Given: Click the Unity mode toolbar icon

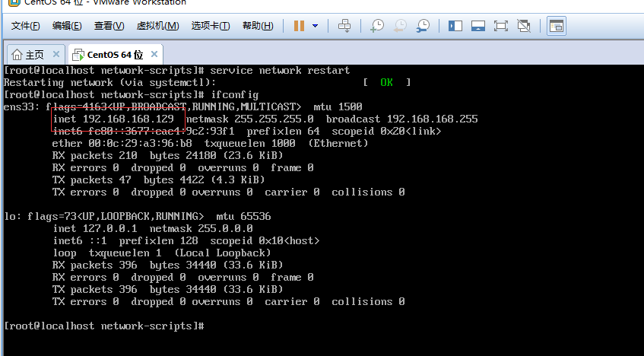Looking at the screenshot, I should (x=524, y=26).
